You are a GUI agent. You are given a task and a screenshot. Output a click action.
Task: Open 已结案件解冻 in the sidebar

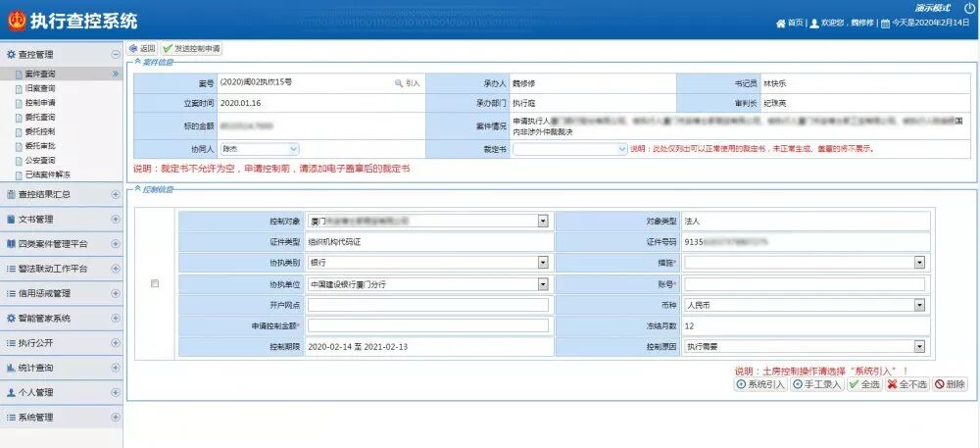pyautogui.click(x=48, y=174)
